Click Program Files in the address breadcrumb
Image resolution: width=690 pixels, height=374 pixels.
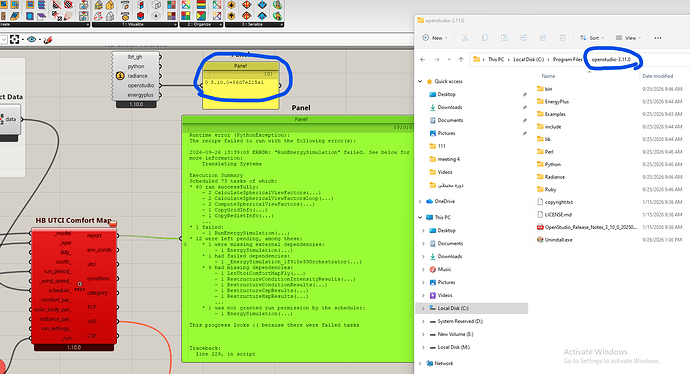(567, 59)
